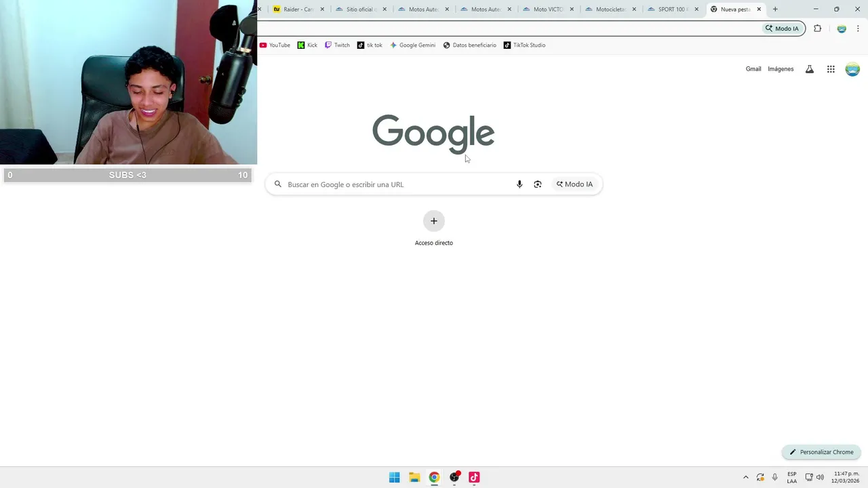868x488 pixels.
Task: Click Personalizar Chrome button
Action: point(821,452)
